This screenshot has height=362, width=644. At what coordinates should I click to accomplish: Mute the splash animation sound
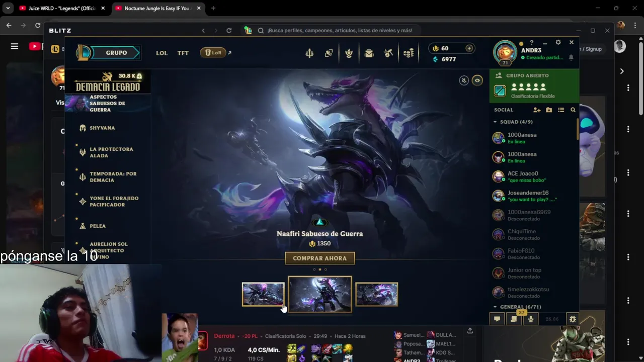pos(464,80)
